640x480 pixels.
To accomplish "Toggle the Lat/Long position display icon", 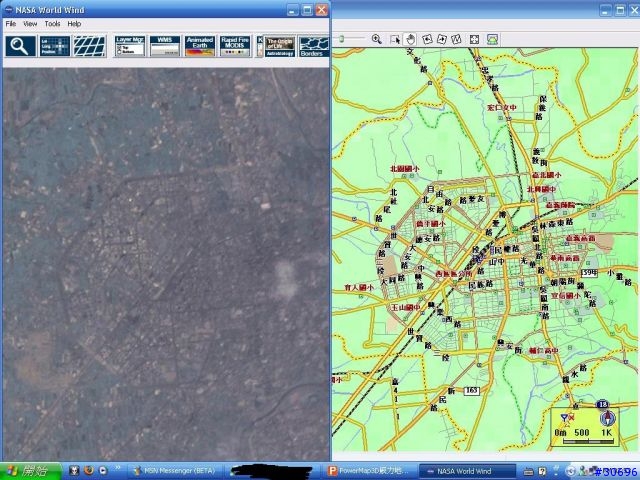I will (55, 46).
